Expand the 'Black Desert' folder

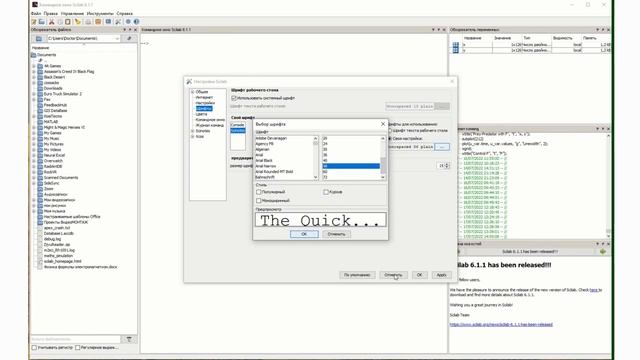coord(34,77)
